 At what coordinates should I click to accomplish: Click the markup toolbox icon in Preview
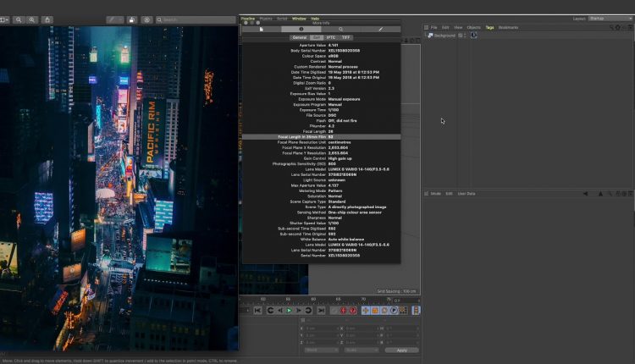[147, 19]
